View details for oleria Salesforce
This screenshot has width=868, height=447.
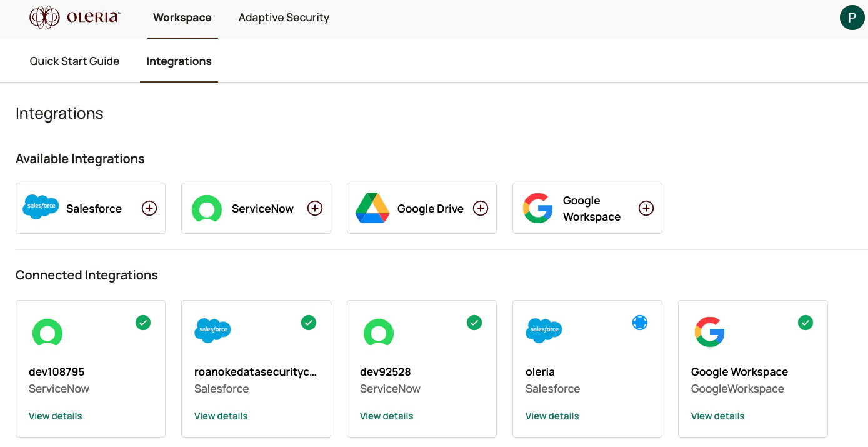(x=552, y=416)
